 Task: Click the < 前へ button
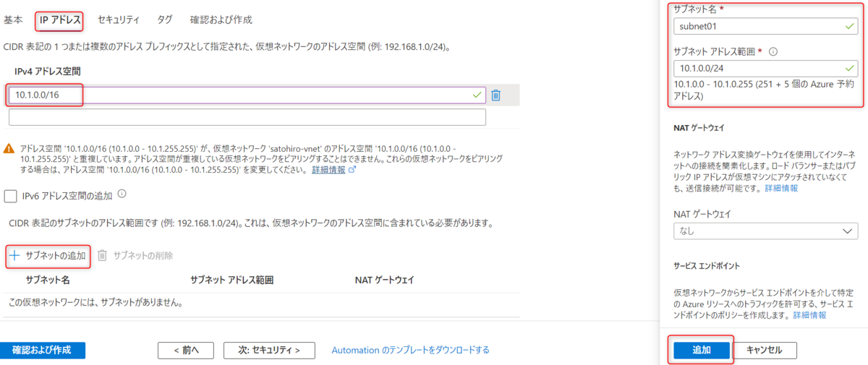(x=186, y=350)
